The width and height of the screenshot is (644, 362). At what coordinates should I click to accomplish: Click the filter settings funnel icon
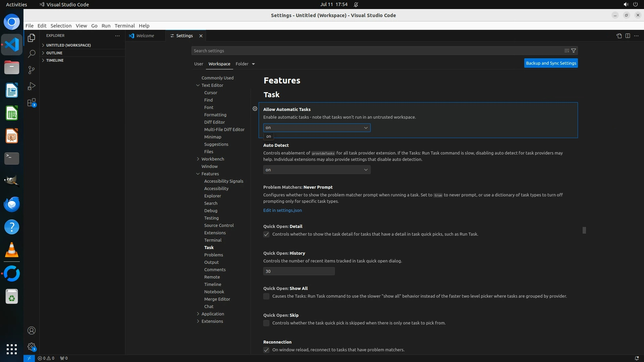pos(574,51)
